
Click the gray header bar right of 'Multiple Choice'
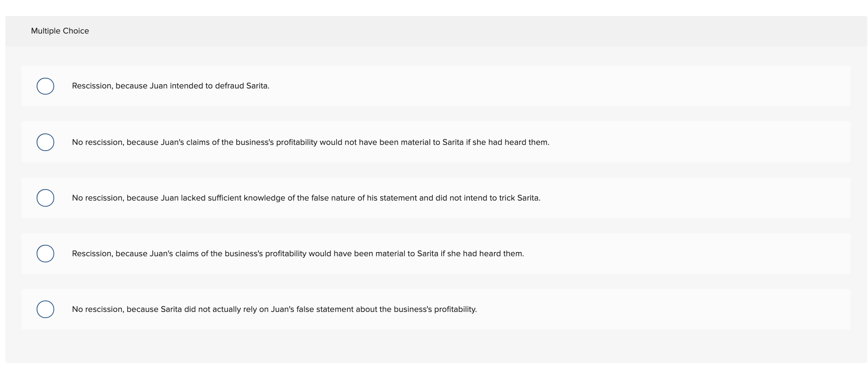[458, 31]
